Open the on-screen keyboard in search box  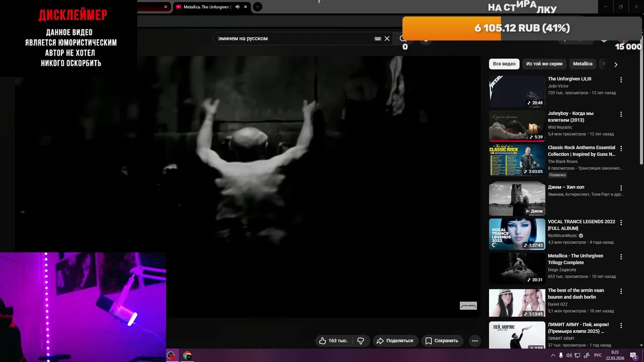378,39
